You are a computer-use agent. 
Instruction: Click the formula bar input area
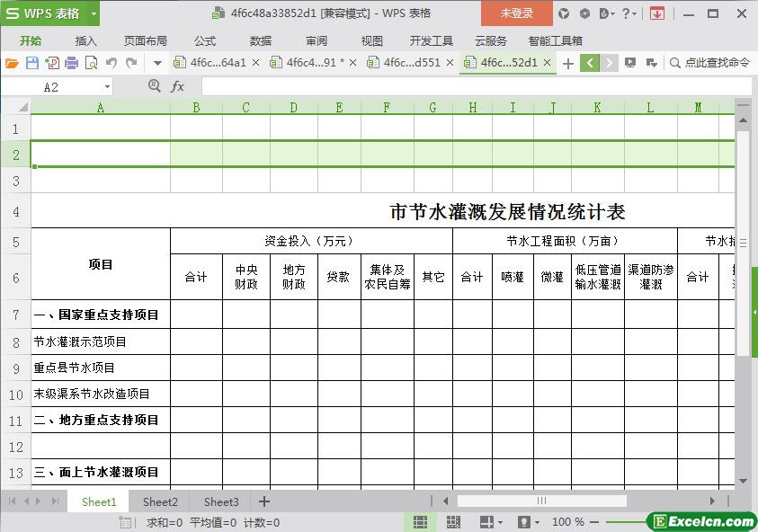click(477, 87)
